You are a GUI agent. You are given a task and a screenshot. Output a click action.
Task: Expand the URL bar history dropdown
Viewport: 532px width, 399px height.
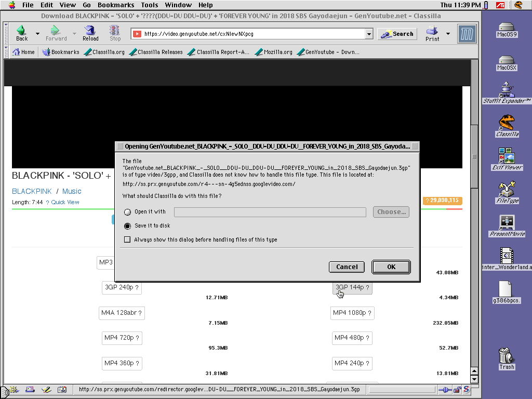point(369,34)
